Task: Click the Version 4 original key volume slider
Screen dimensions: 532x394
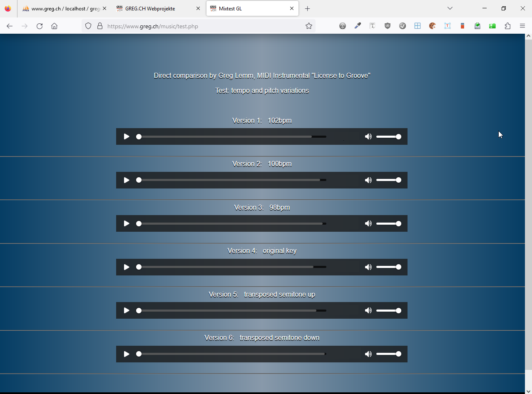Action: 388,267
